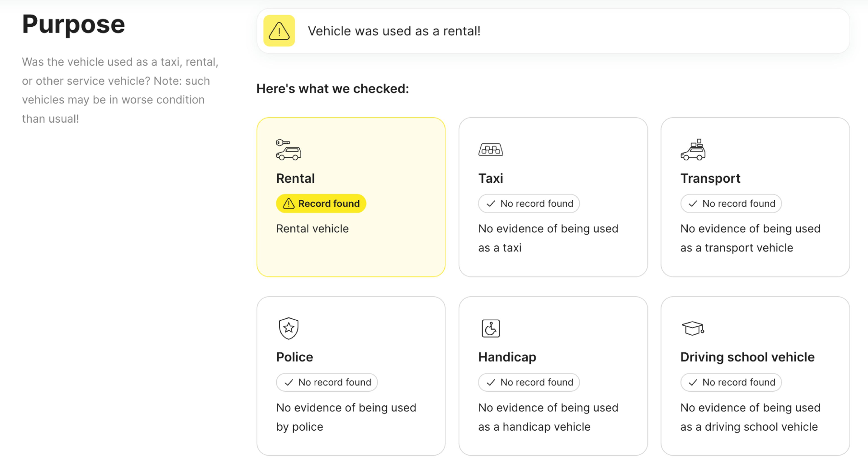Click the rental car with key icon
Image resolution: width=868 pixels, height=464 pixels.
pos(288,149)
